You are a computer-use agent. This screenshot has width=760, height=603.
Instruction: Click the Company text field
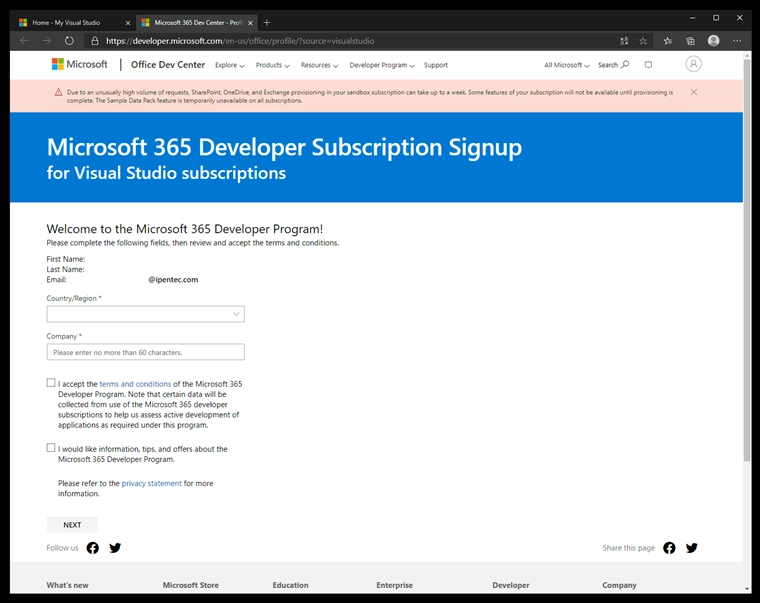click(x=145, y=352)
